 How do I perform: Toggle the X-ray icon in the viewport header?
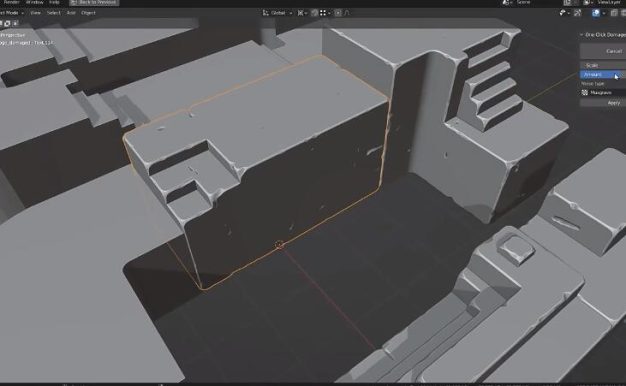(x=614, y=13)
